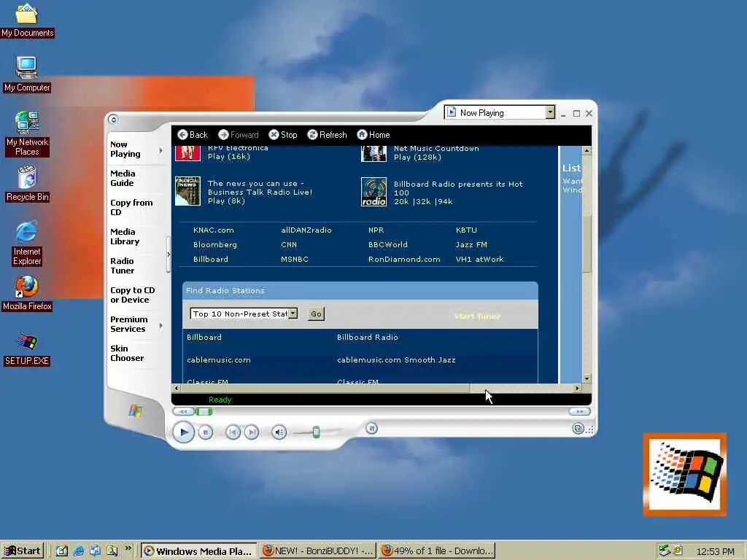747x560 pixels.
Task: Open Top 10 Non-Preset Stations dropdown
Action: [293, 314]
